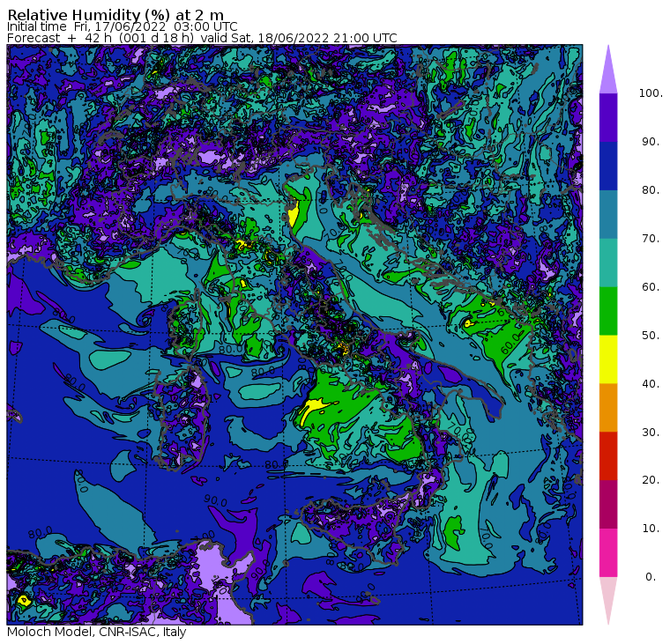The image size is (670, 644).
Task: Click the purple 90–100% legend color band
Action: (x=608, y=117)
